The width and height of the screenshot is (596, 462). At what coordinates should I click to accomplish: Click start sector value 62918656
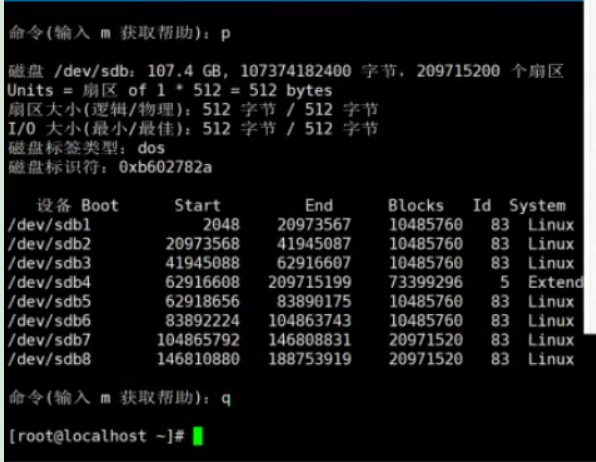(203, 302)
